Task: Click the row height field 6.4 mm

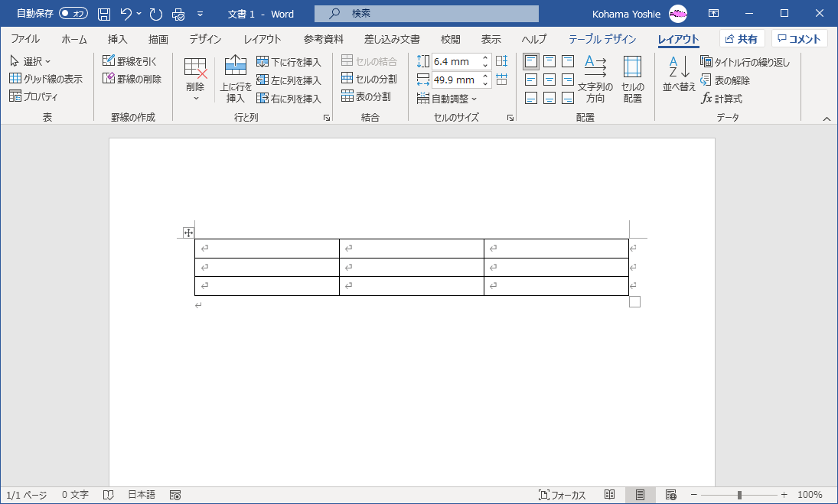Action: [x=456, y=61]
